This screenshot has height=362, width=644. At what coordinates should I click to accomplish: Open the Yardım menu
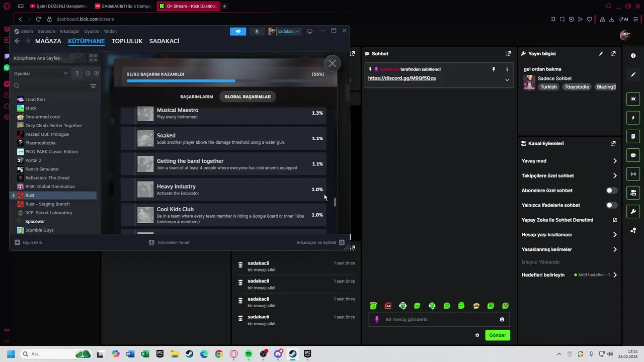point(110,31)
